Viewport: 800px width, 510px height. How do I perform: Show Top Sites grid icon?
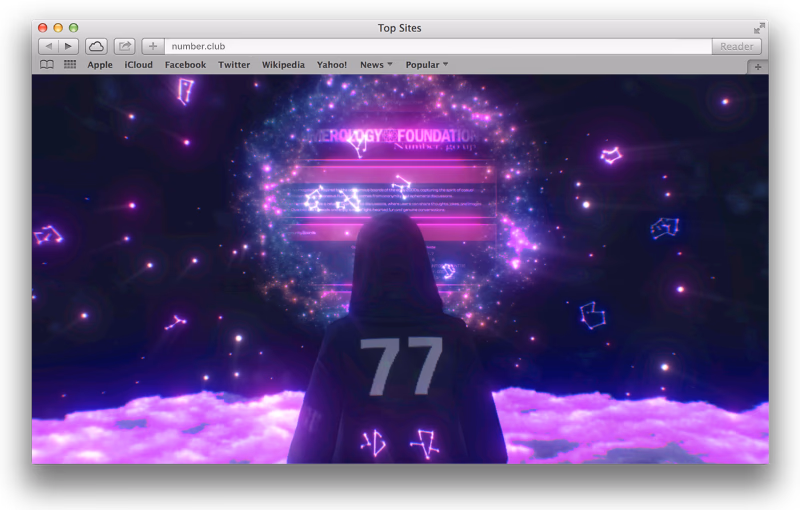70,65
